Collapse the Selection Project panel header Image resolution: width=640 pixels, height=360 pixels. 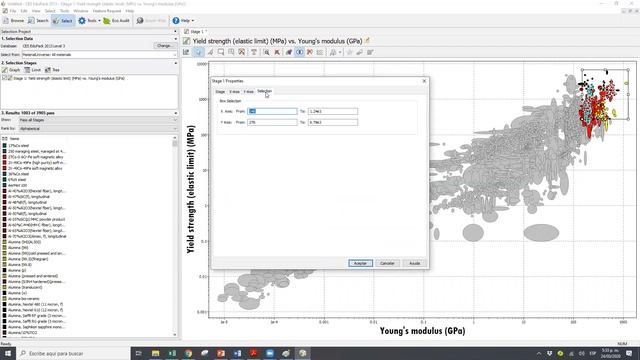(176, 31)
